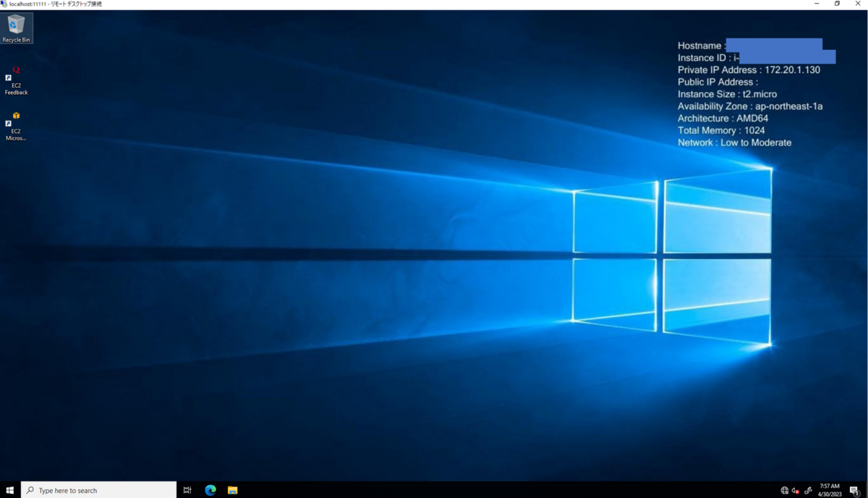
Task: Click the 'Instance ID : i-' label text
Action: coord(708,58)
